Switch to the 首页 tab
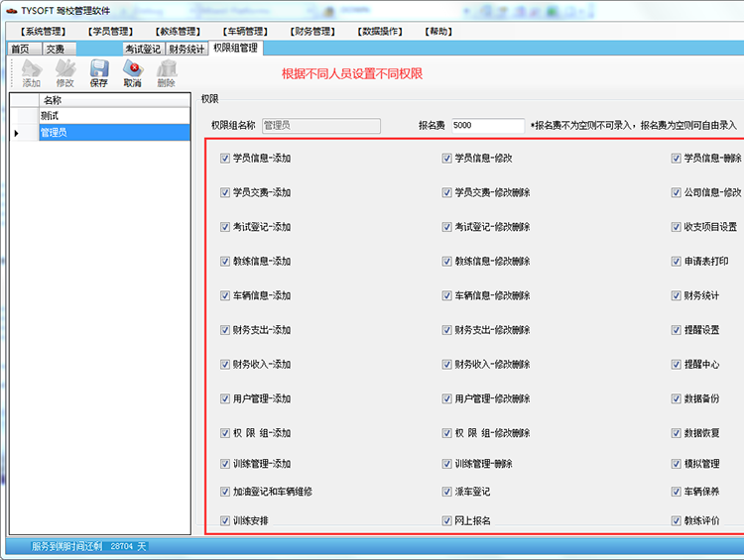Screen dimensions: 744x560 20,49
